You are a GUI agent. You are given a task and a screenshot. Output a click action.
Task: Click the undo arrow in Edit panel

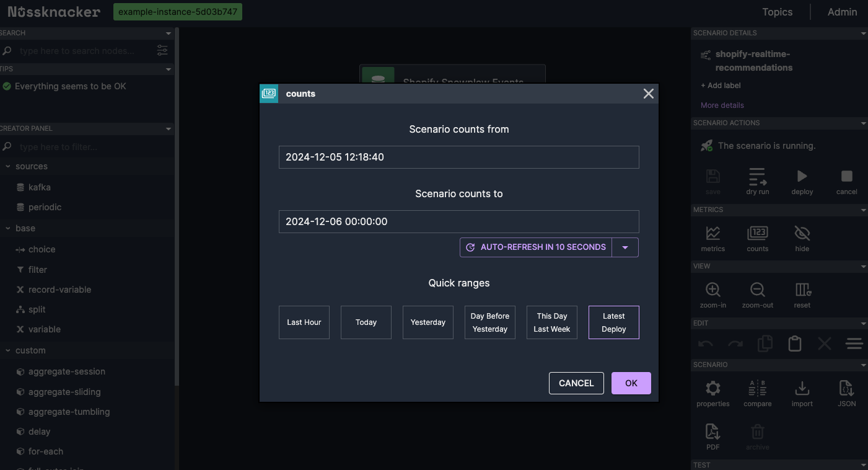pyautogui.click(x=706, y=344)
